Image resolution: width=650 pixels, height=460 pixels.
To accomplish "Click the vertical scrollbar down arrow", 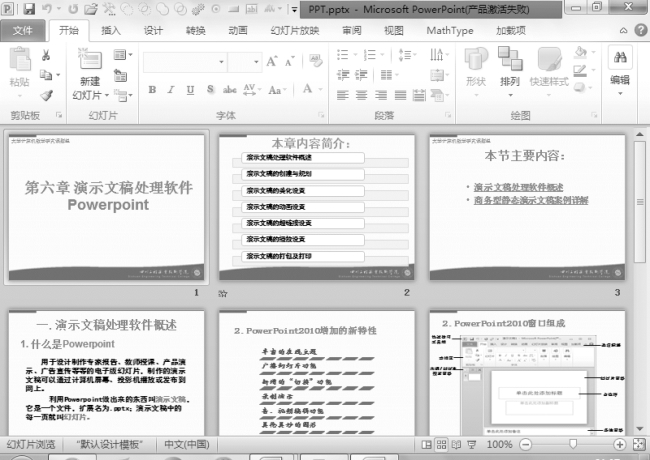I will pos(640,429).
